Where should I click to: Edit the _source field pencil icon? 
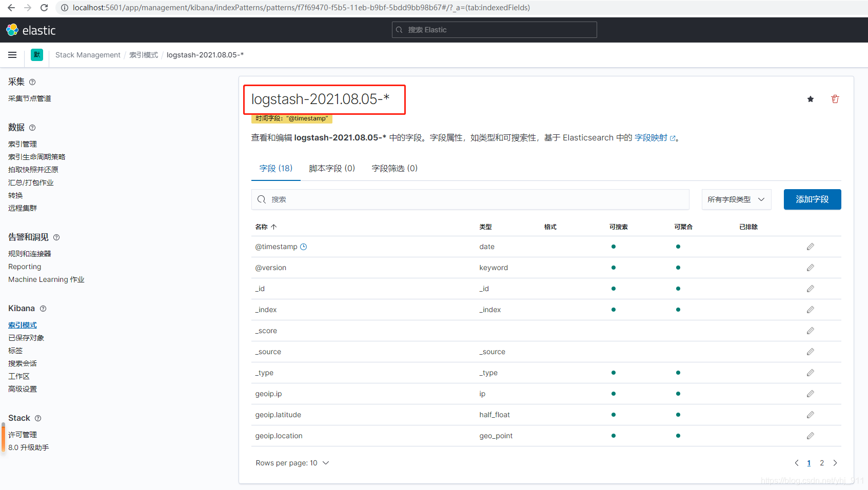[811, 352]
